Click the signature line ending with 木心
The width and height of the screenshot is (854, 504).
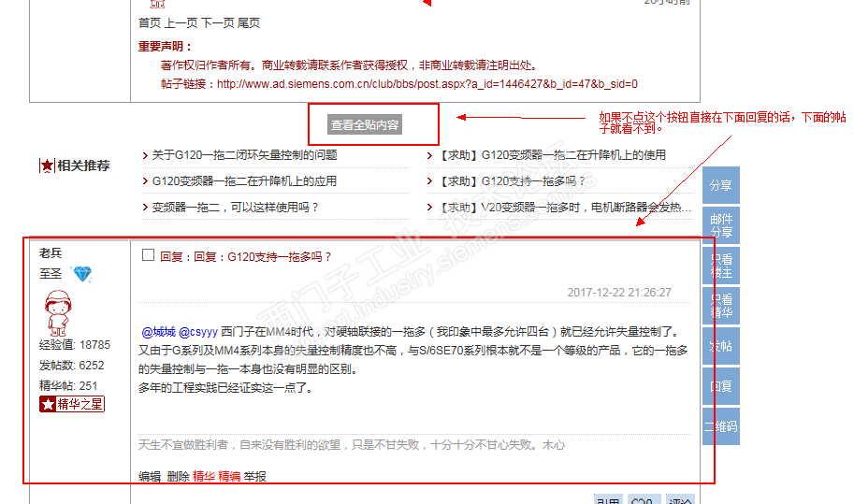coord(352,445)
